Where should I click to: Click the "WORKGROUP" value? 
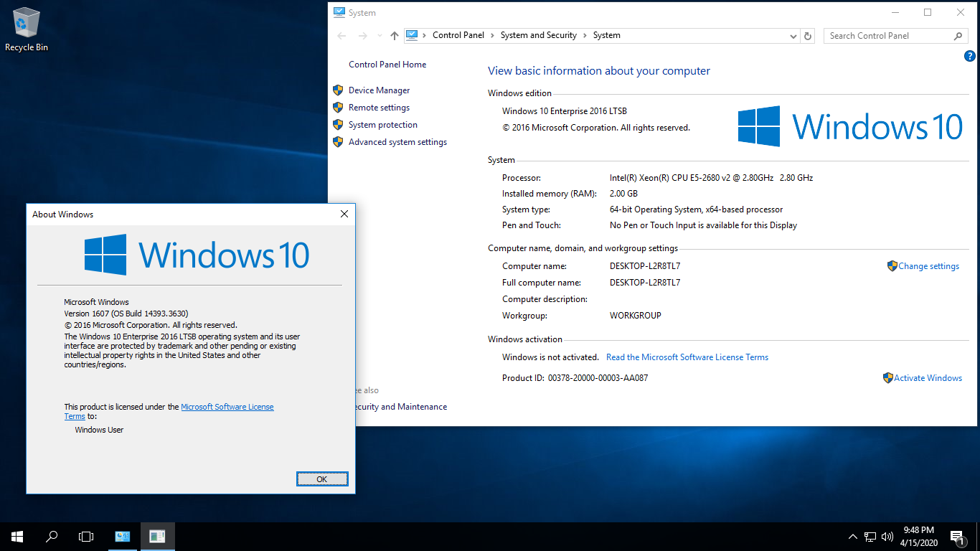pyautogui.click(x=636, y=316)
